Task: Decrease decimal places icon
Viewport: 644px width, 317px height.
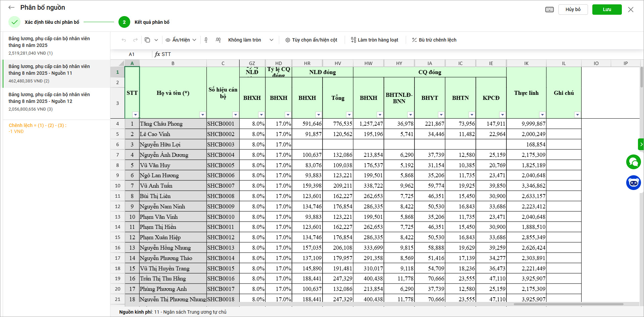Action: coord(206,40)
